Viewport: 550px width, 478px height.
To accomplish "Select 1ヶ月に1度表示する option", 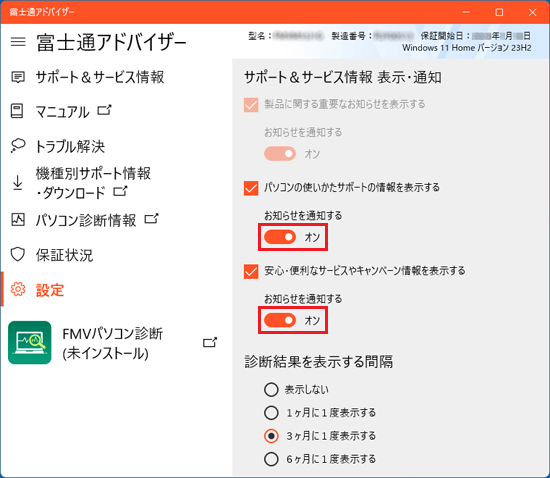I will (271, 413).
